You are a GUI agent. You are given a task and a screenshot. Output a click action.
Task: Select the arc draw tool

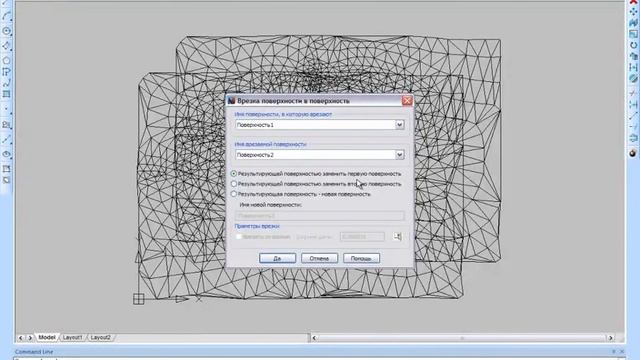pos(6,16)
